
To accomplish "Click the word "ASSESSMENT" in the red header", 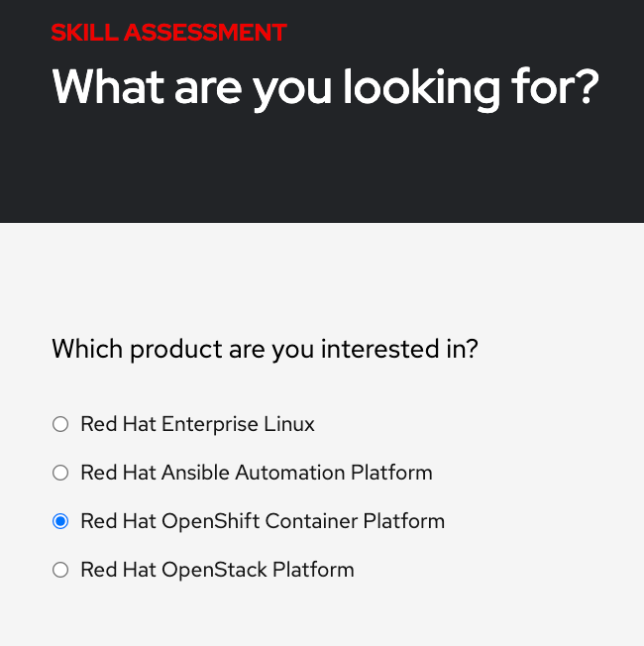I will coord(205,33).
